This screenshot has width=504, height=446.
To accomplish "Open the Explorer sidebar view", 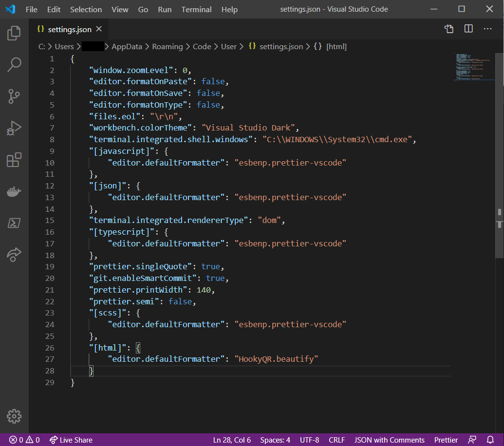I will coord(14,33).
